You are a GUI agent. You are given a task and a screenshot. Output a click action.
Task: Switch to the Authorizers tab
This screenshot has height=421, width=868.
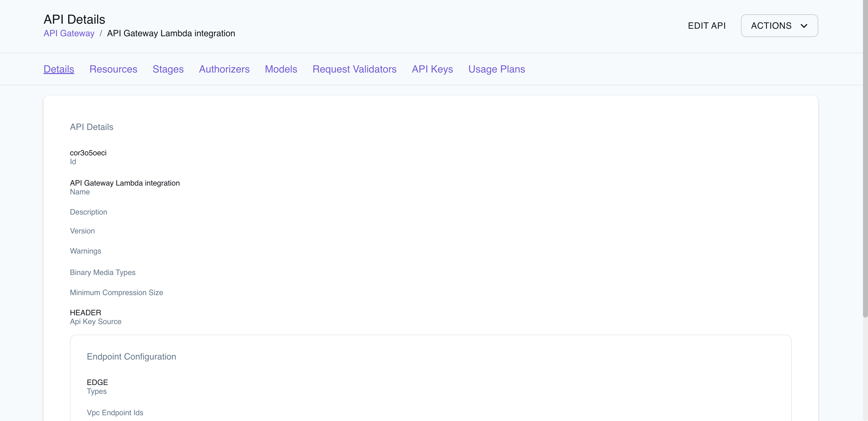(x=224, y=69)
